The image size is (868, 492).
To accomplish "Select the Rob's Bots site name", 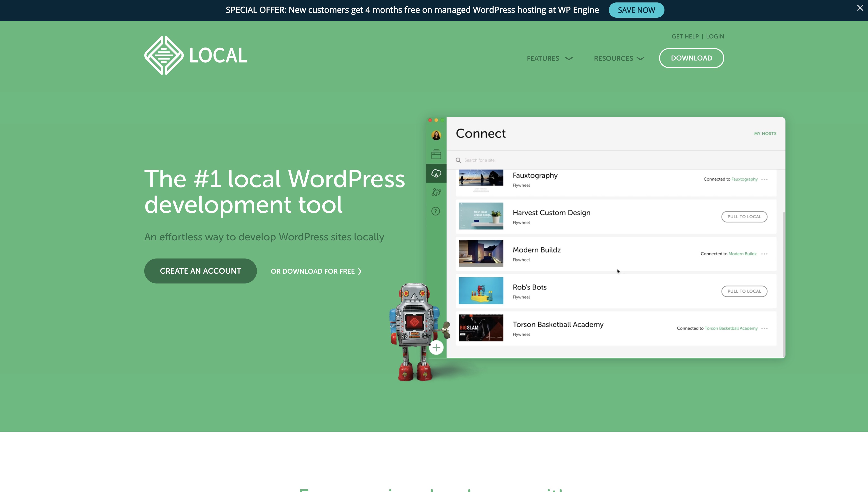I will click(529, 287).
